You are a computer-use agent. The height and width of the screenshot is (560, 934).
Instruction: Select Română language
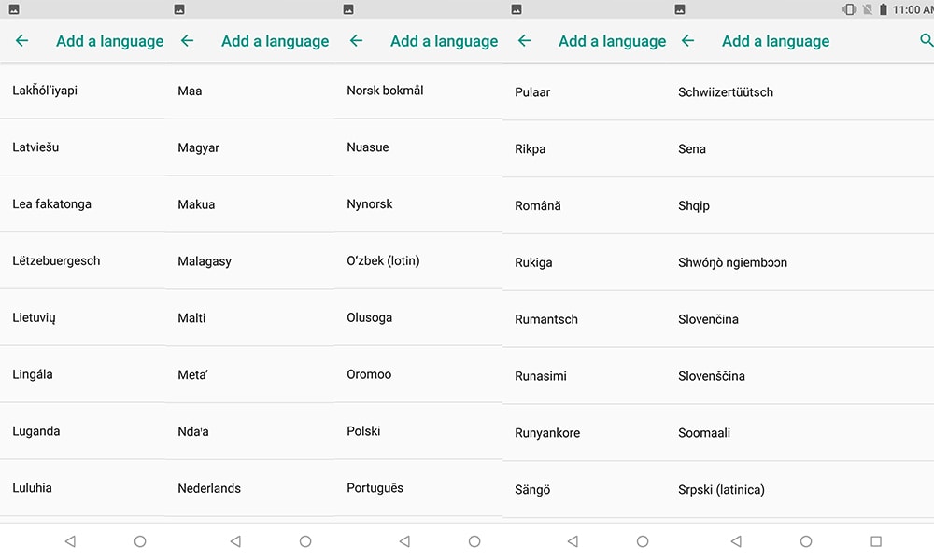click(538, 205)
